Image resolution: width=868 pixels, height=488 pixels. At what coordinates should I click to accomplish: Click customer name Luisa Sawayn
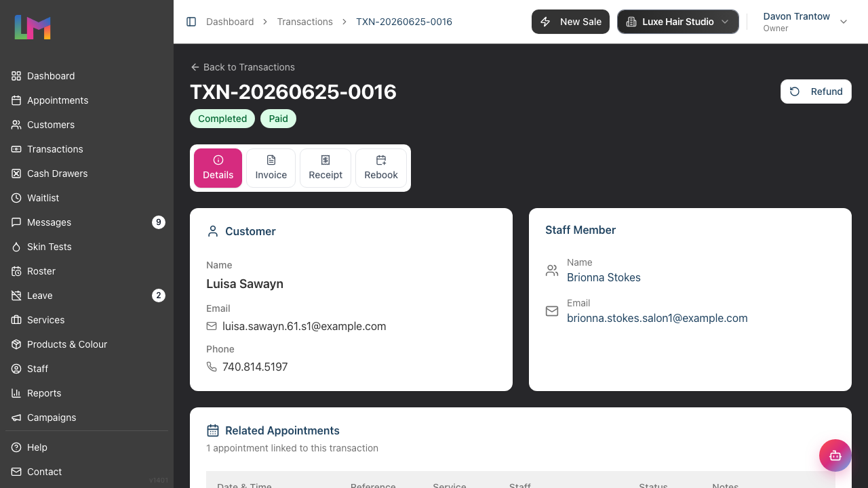click(245, 284)
